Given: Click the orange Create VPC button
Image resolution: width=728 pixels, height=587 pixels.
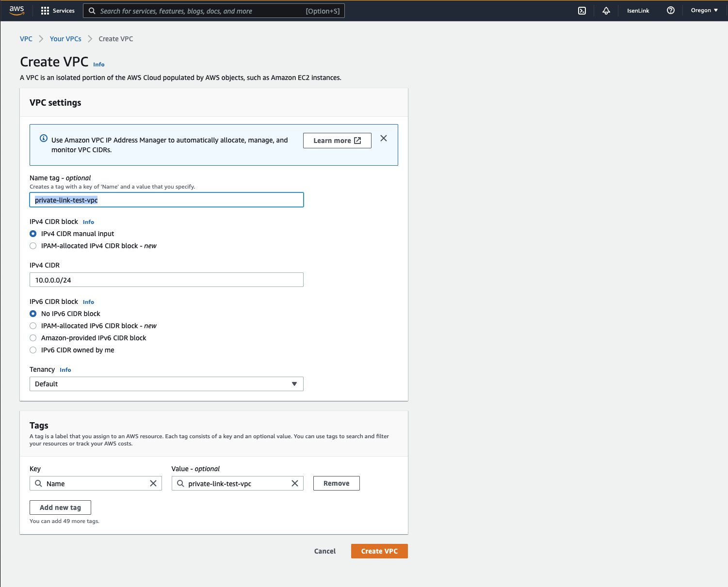Looking at the screenshot, I should 379,551.
